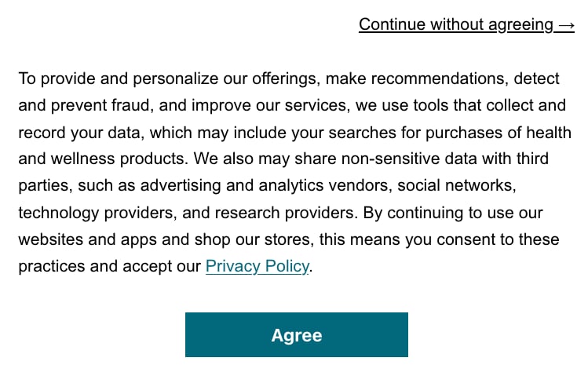Click the words "technology providers"
Screen dimensions: 588x365
pos(89,213)
